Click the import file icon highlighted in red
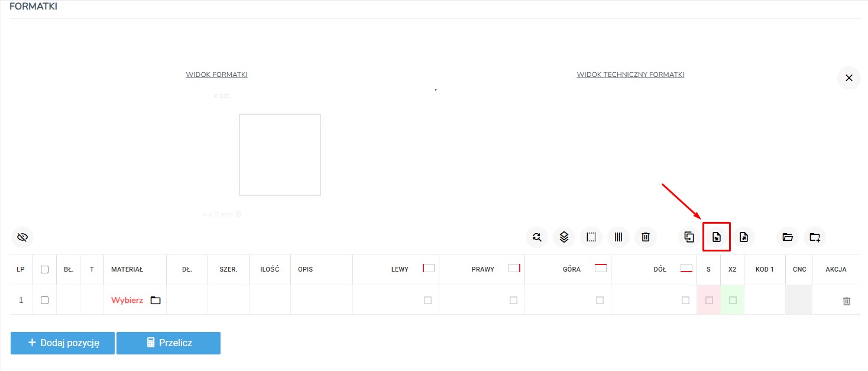The height and width of the screenshot is (371, 868). [717, 237]
